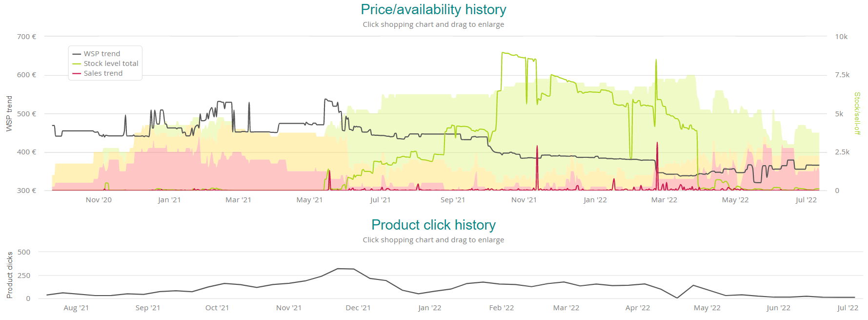Click upper chart's drag to enlarge hint

click(433, 24)
